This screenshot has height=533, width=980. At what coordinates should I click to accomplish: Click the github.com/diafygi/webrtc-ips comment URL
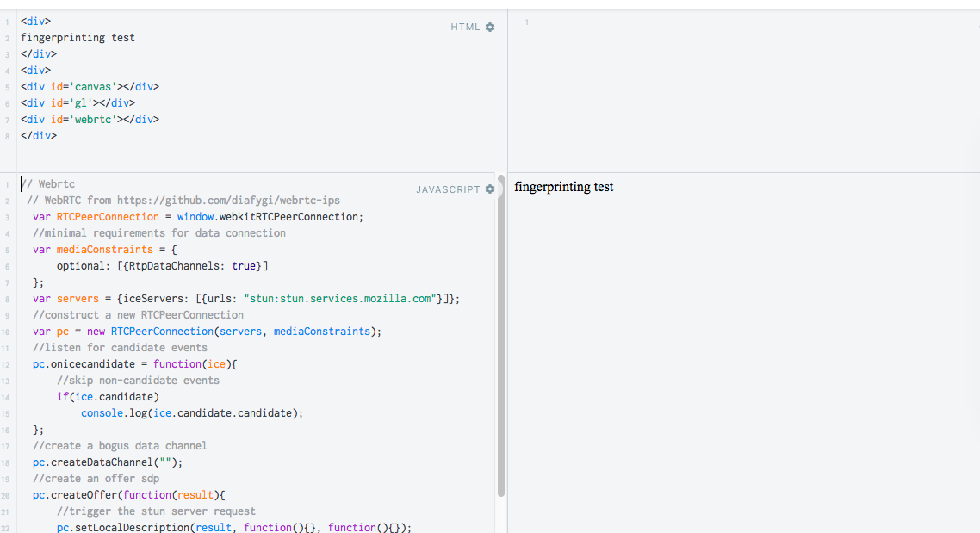229,201
